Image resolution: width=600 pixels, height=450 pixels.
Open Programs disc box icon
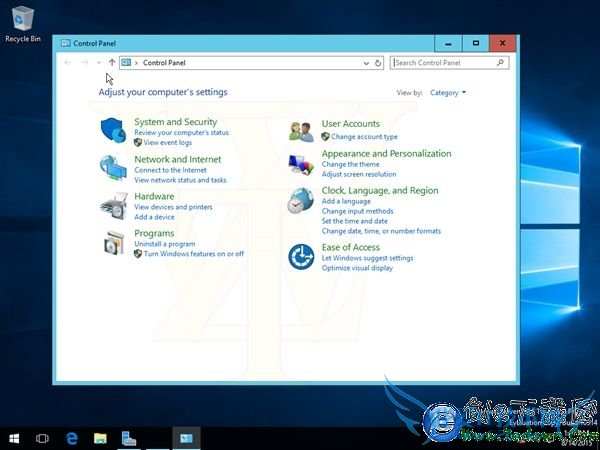[x=114, y=243]
